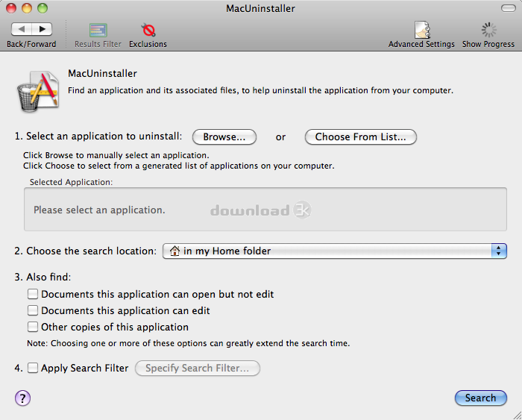Open the 'in my Home folder' popup menu

335,251
